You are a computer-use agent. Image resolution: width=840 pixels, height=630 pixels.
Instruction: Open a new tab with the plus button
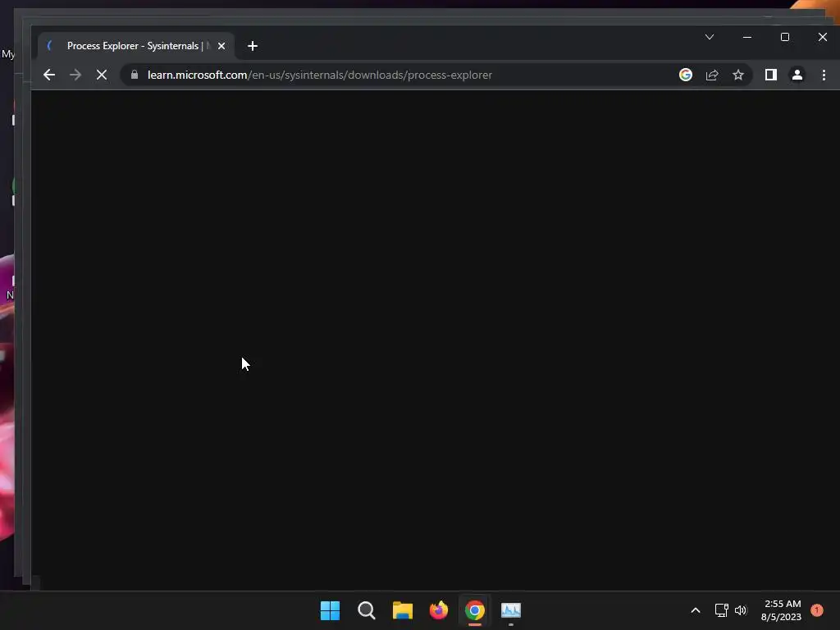(x=253, y=46)
